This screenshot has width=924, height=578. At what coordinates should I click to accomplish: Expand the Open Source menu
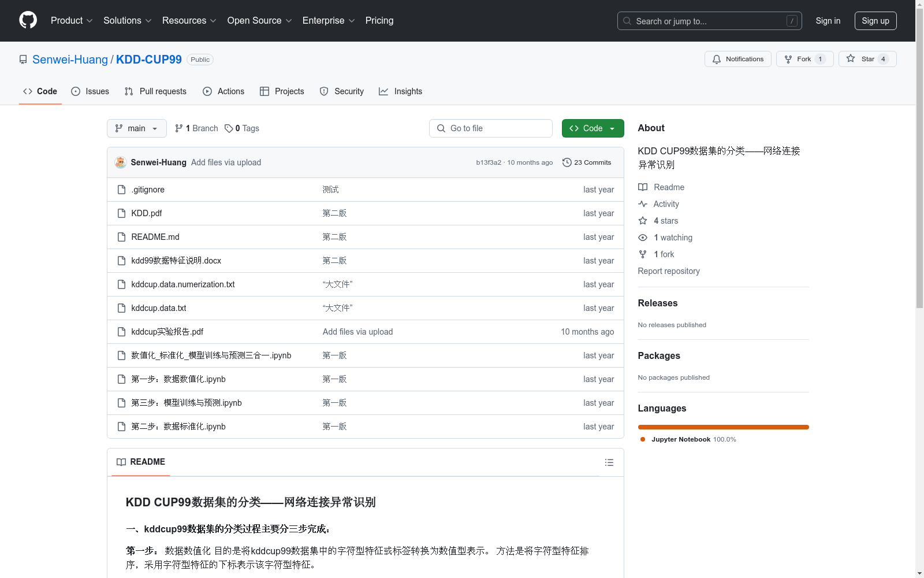click(x=260, y=20)
